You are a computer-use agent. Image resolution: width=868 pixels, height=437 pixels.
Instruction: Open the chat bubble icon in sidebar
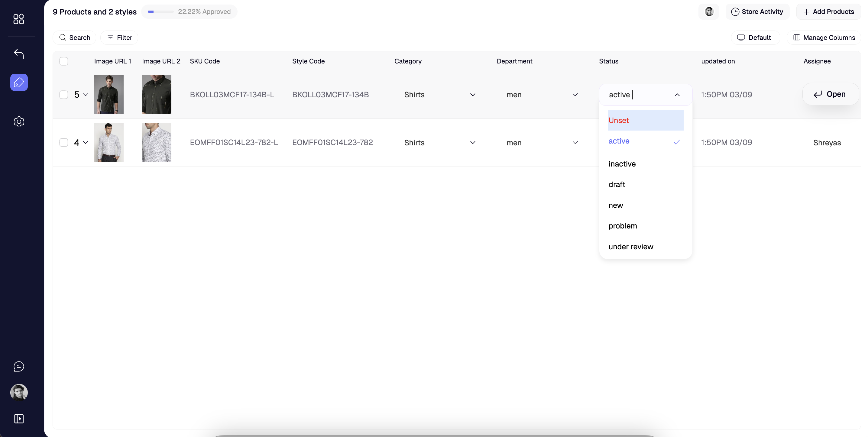coord(19,366)
